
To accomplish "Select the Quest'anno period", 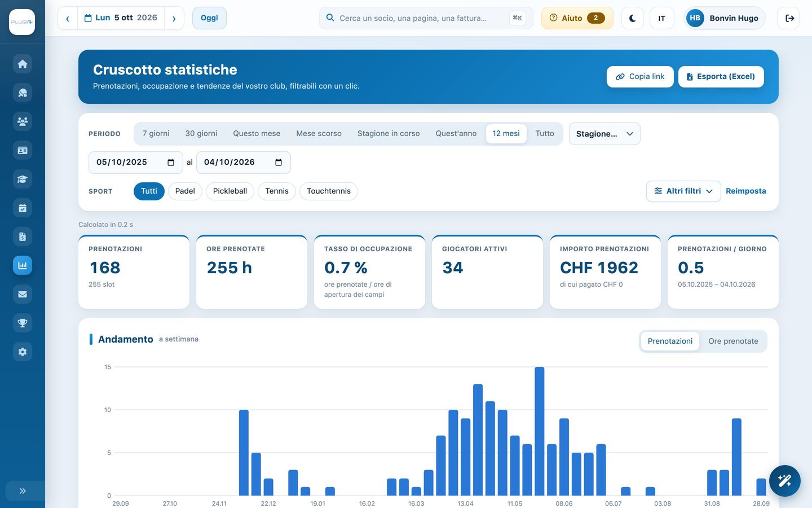I will pyautogui.click(x=456, y=134).
